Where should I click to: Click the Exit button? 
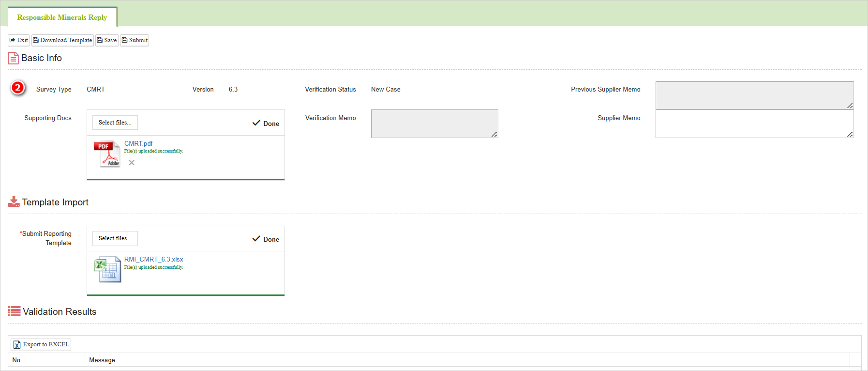coord(19,40)
